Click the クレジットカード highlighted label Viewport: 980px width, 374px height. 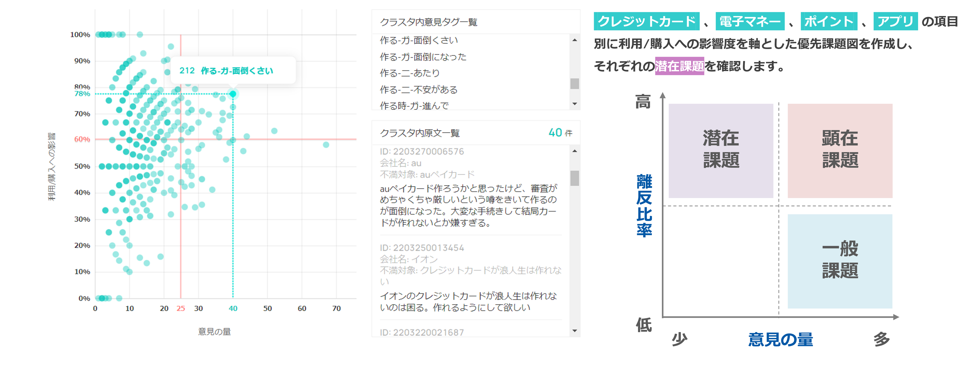point(646,21)
